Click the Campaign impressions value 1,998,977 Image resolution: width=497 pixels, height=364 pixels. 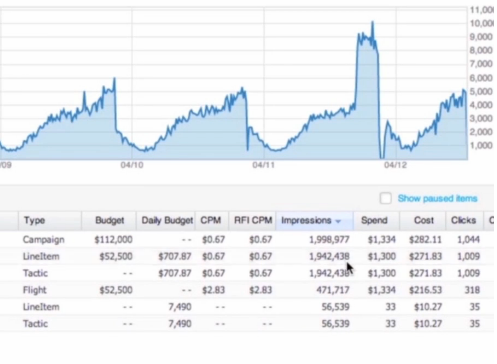(329, 240)
